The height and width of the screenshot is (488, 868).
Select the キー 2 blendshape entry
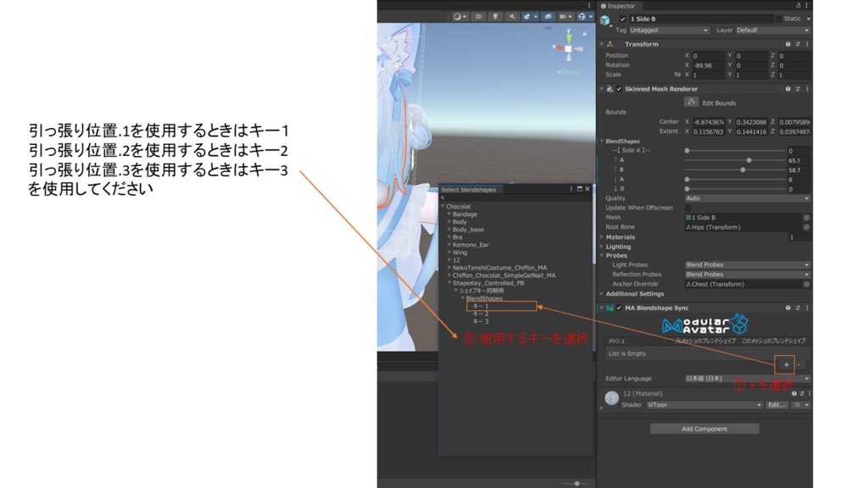tap(481, 313)
